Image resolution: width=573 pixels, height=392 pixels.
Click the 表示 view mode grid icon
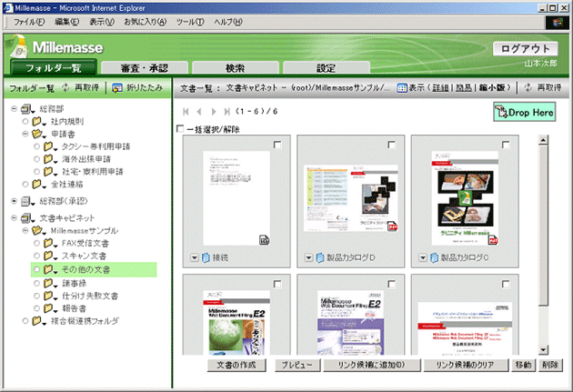[x=400, y=88]
